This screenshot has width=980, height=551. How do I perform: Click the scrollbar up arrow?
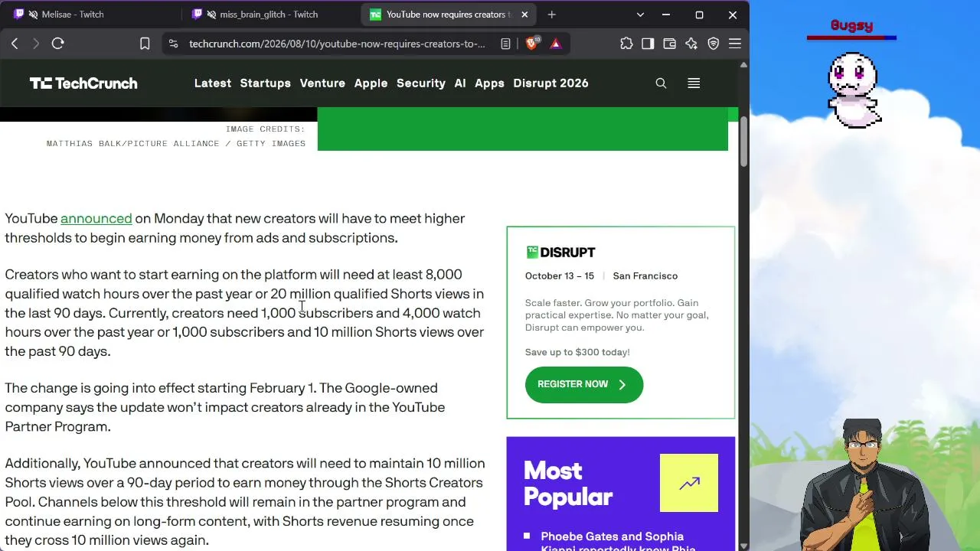(743, 66)
